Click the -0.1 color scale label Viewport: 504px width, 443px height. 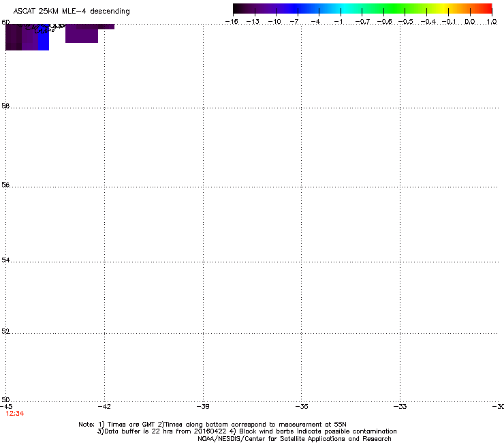click(449, 22)
